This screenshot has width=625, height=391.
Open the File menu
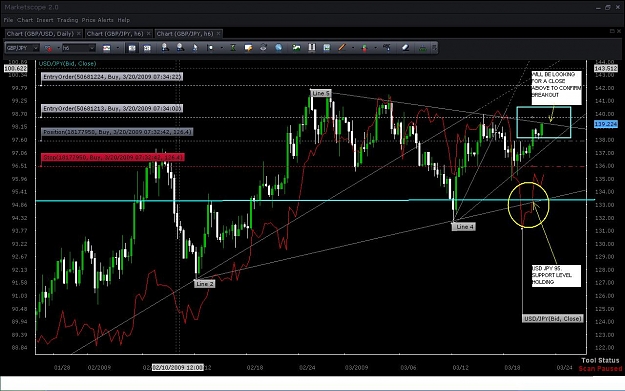coord(8,20)
